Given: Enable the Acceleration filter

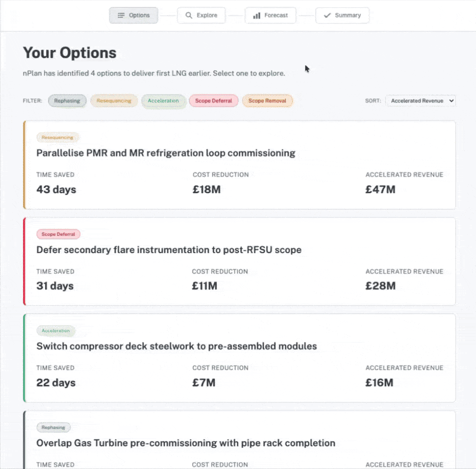Looking at the screenshot, I should (164, 101).
